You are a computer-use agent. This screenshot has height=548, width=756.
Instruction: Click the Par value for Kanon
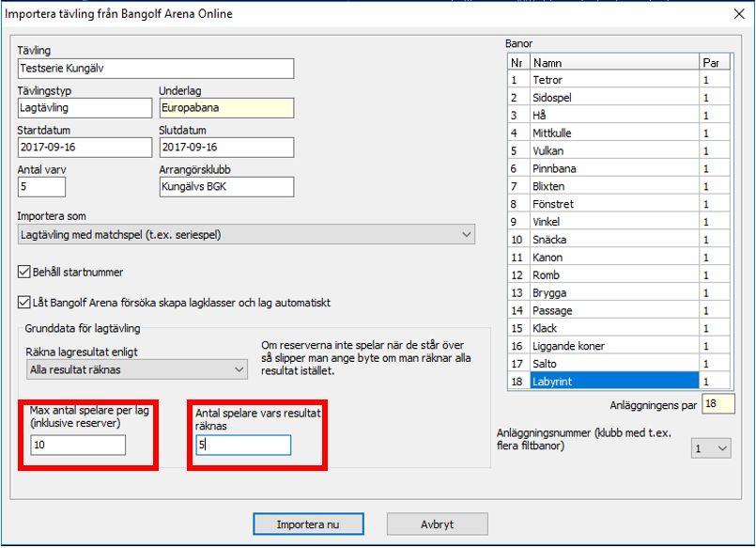coord(715,258)
